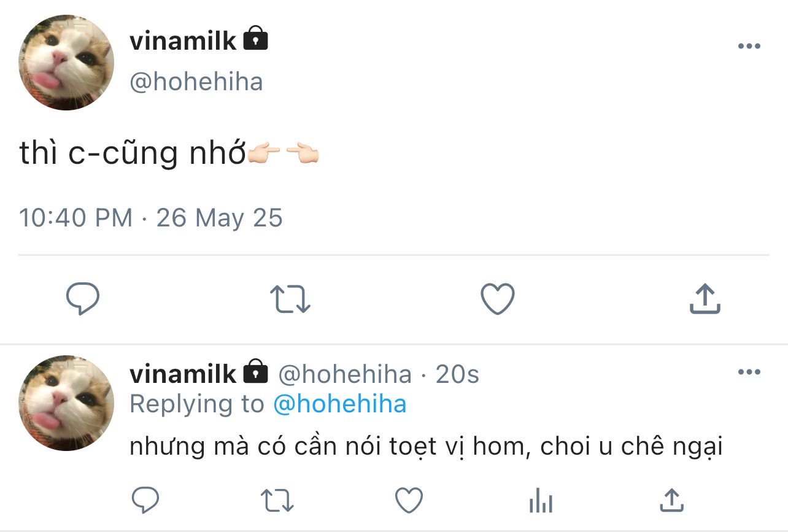Open vinamilk profile from main tweet name
Image resolution: width=788 pixels, height=532 pixels.
[x=183, y=41]
